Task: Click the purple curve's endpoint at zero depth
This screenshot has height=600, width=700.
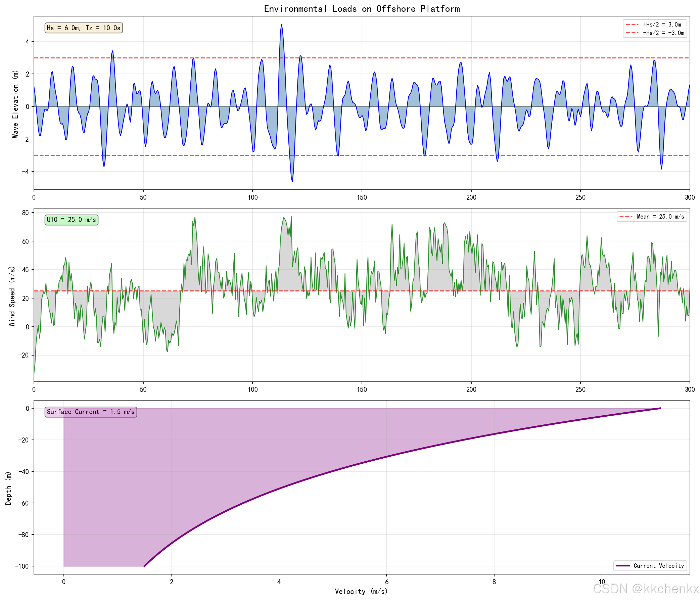Action: [660, 408]
